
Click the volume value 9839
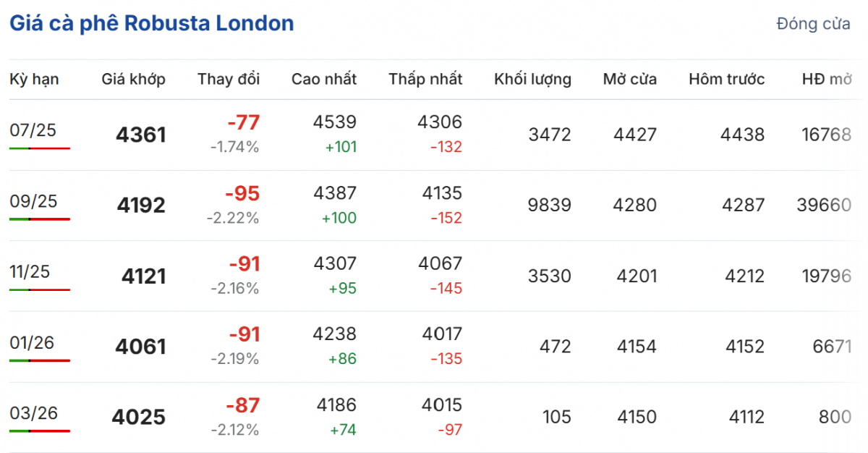tap(549, 205)
